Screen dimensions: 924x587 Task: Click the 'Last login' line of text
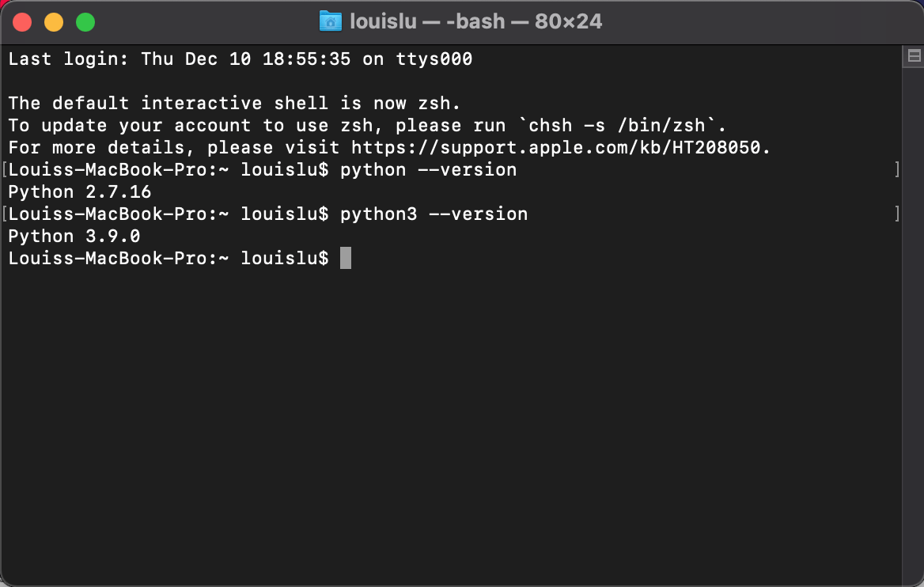[240, 59]
